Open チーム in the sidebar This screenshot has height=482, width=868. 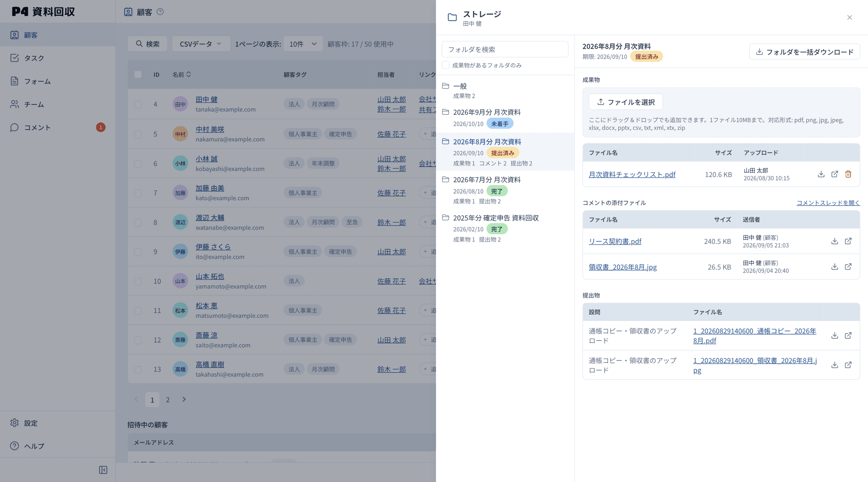[58, 104]
